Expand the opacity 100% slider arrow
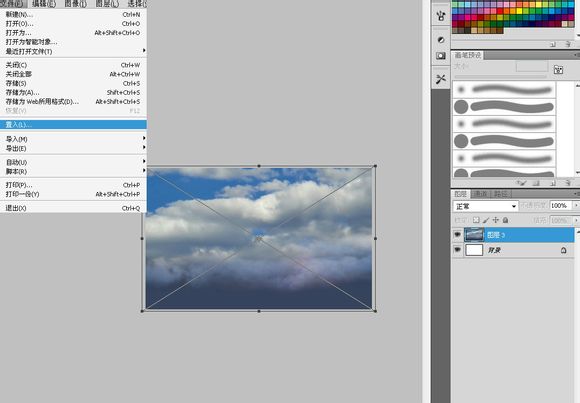This screenshot has width=580, height=403. pyautogui.click(x=576, y=205)
